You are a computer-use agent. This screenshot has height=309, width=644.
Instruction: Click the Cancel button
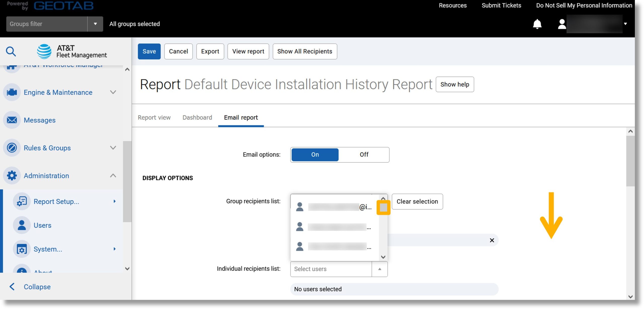tap(178, 51)
